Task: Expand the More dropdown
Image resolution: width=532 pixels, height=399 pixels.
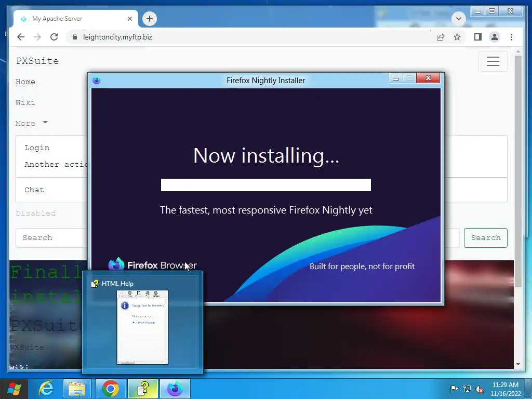Action: (x=31, y=123)
